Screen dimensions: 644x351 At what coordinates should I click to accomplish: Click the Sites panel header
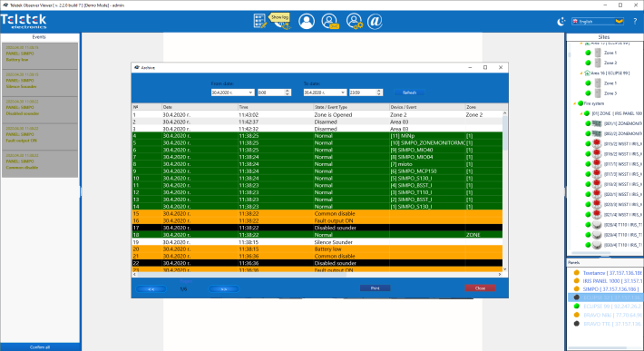point(604,37)
